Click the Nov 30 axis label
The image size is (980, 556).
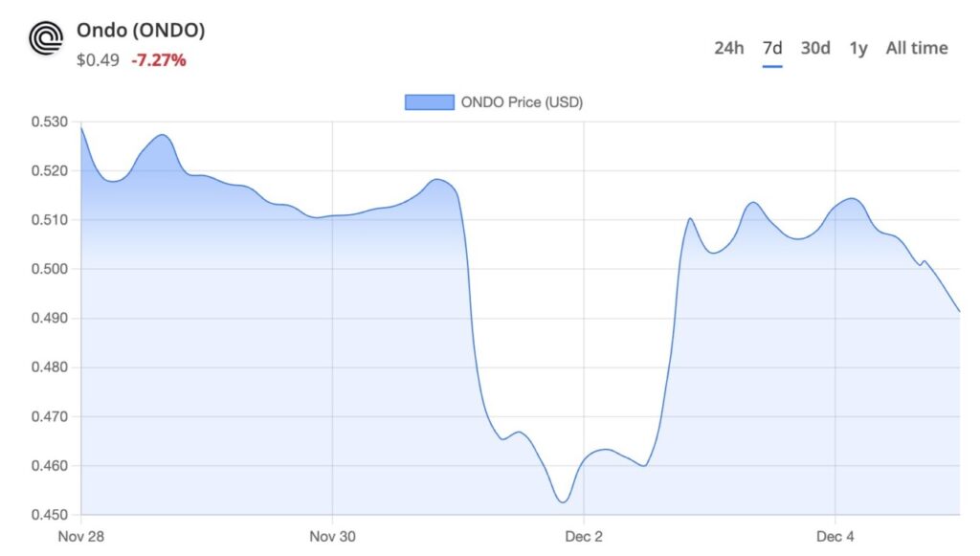[x=332, y=537]
